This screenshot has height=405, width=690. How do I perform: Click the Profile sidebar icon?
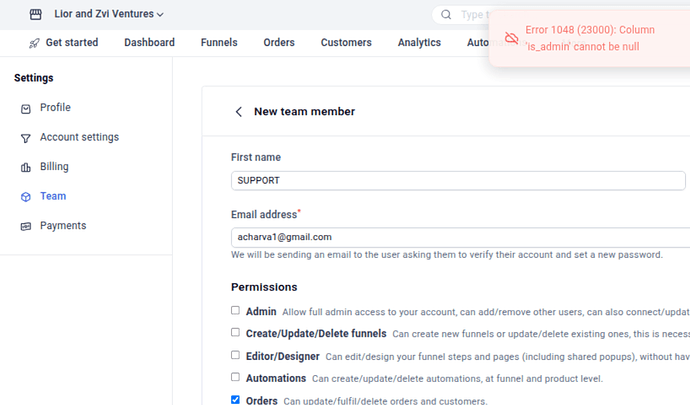coord(26,108)
